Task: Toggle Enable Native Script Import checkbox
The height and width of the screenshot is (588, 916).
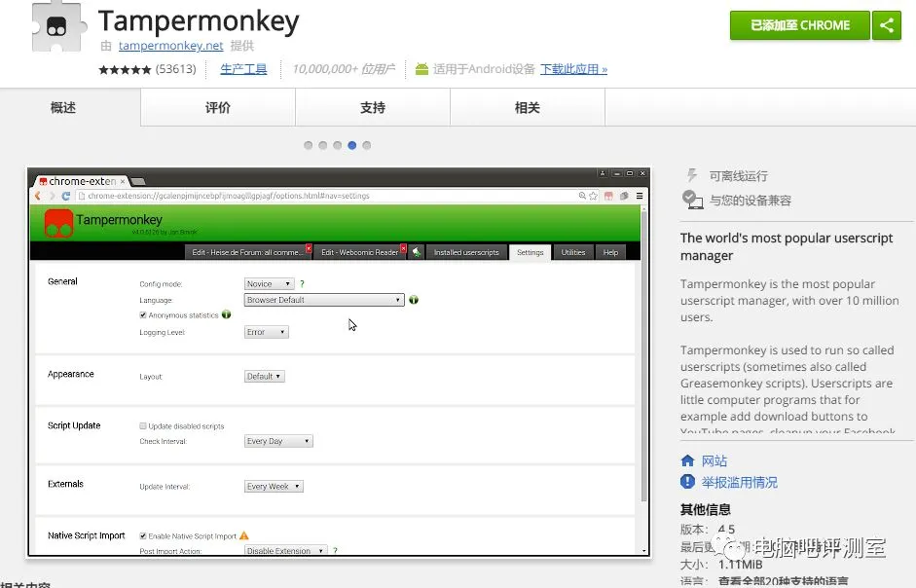Action: [x=142, y=536]
